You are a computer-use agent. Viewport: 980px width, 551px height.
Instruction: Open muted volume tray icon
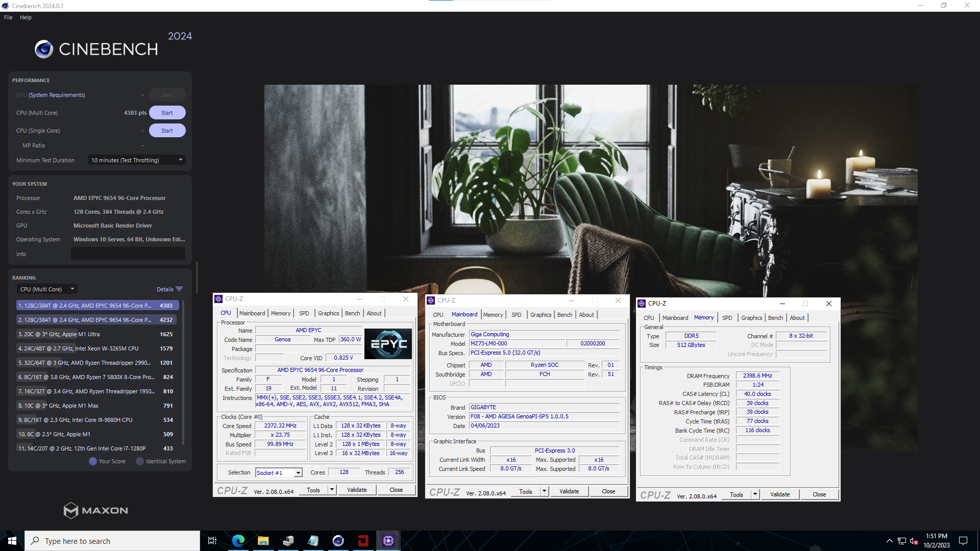click(914, 541)
